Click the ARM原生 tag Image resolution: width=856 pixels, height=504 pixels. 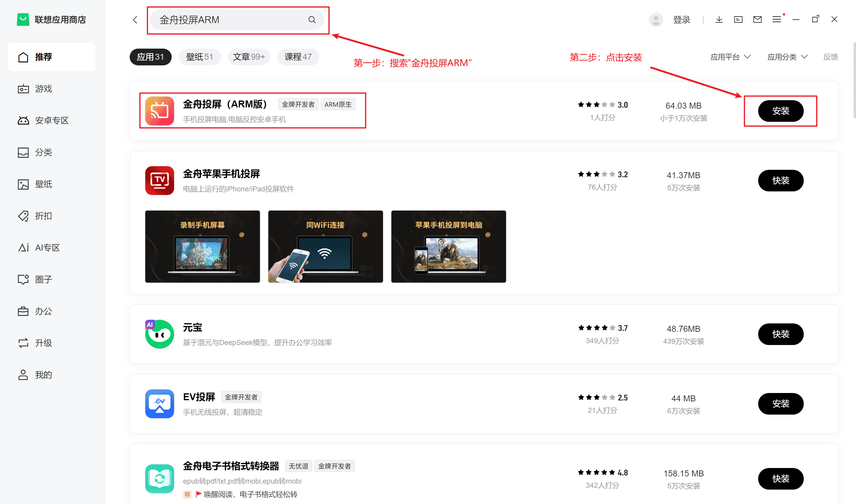338,104
